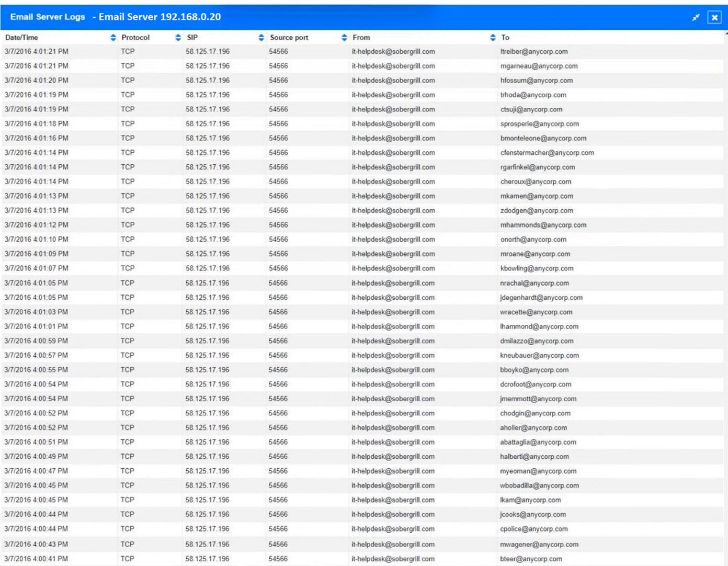
Task: Select recipient lkam@anycorp.com
Action: pyautogui.click(x=530, y=500)
